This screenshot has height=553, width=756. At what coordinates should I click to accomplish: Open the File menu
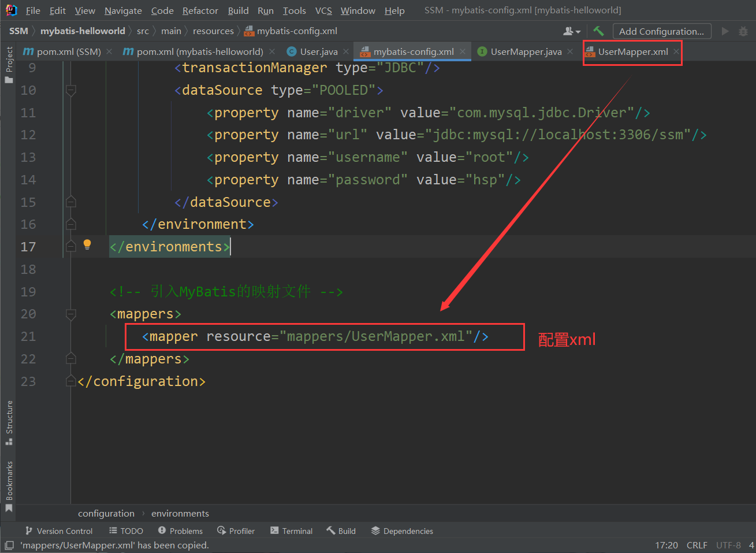click(x=33, y=10)
